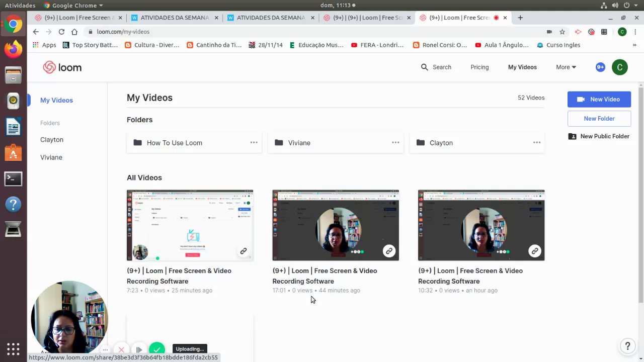
Task: Open the green C account avatar in Loom header
Action: pyautogui.click(x=620, y=67)
